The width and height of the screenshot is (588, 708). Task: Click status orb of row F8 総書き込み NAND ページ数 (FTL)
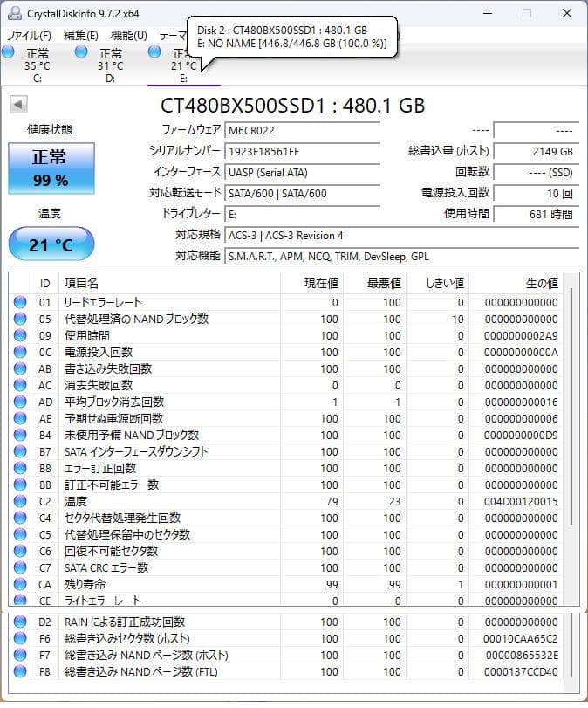point(20,671)
